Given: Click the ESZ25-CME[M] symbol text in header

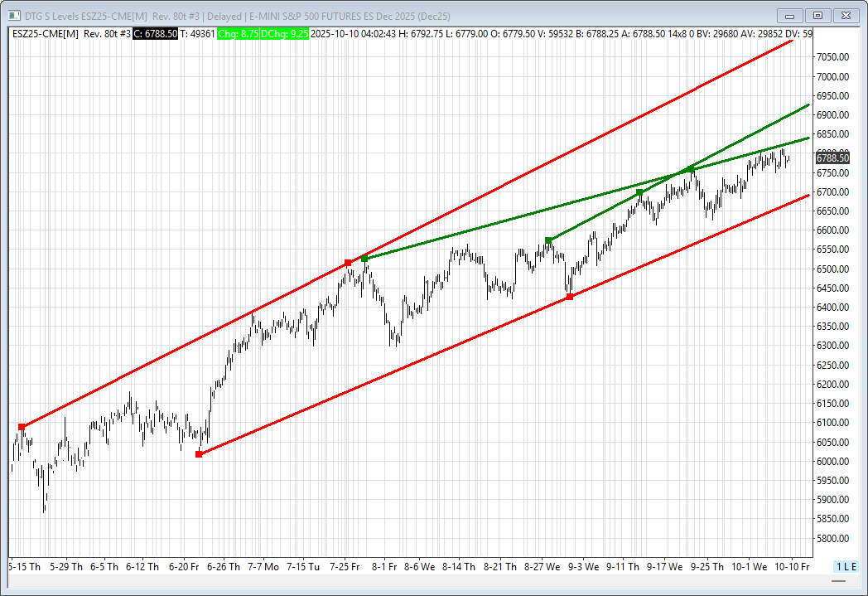Looking at the screenshot, I should click(x=46, y=33).
